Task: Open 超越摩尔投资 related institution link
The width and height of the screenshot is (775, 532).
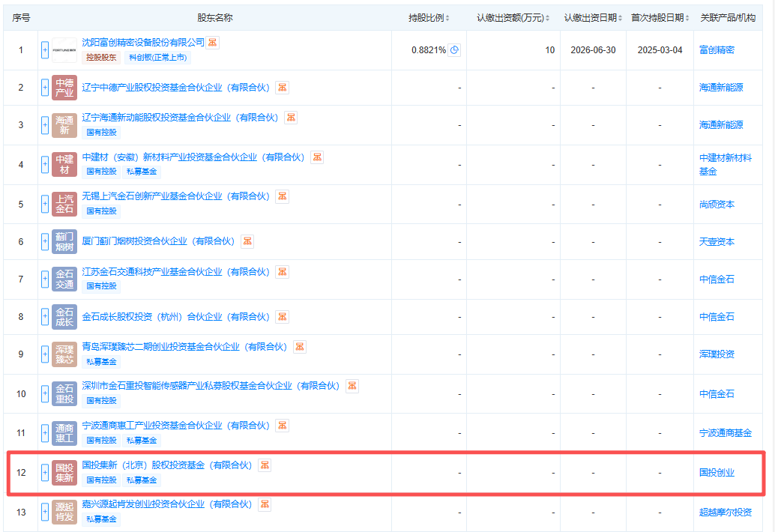Action: click(725, 513)
